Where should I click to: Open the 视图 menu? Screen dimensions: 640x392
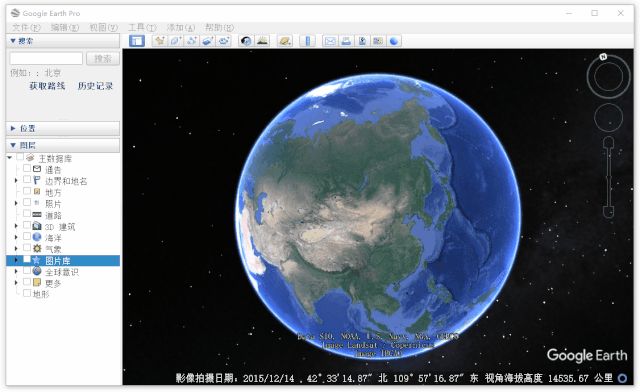coord(103,27)
